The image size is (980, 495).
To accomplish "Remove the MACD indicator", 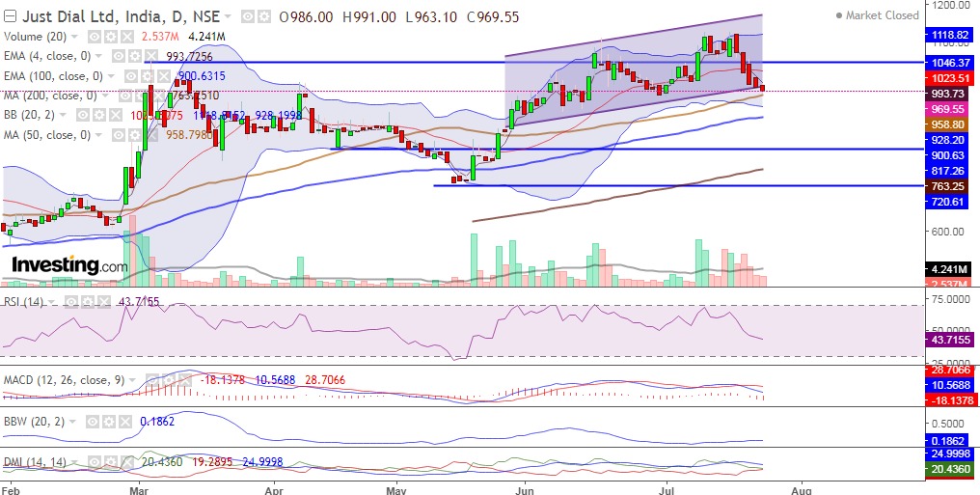I will tap(185, 380).
